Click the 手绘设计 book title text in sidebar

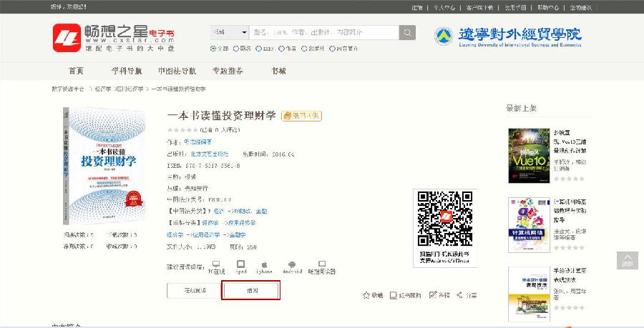(x=570, y=275)
